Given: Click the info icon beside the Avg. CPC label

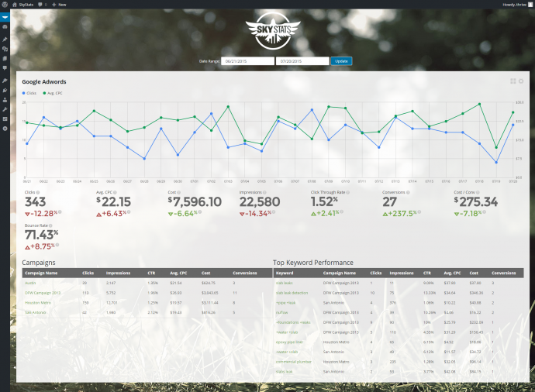Looking at the screenshot, I should 115,192.
